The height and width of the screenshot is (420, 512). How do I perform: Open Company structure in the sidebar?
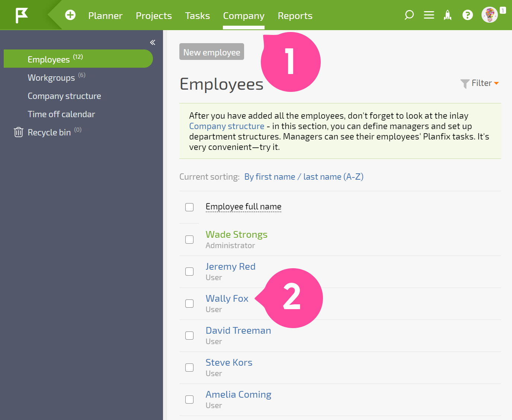click(x=64, y=96)
